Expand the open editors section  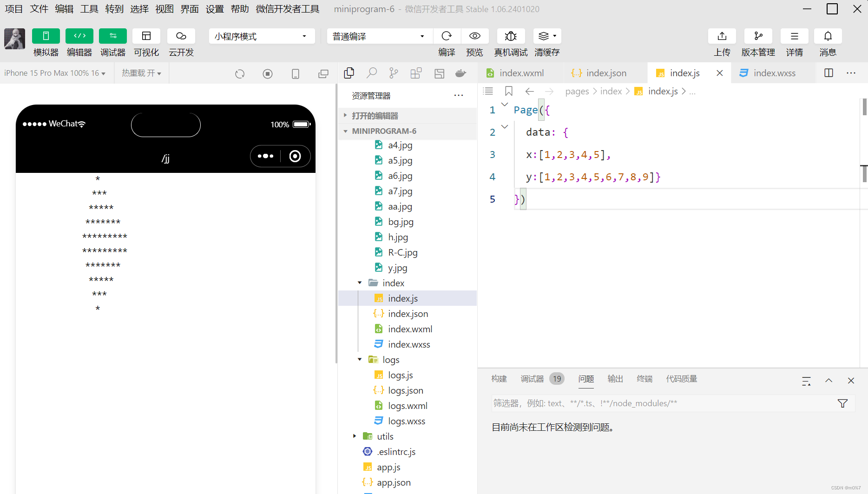point(408,116)
